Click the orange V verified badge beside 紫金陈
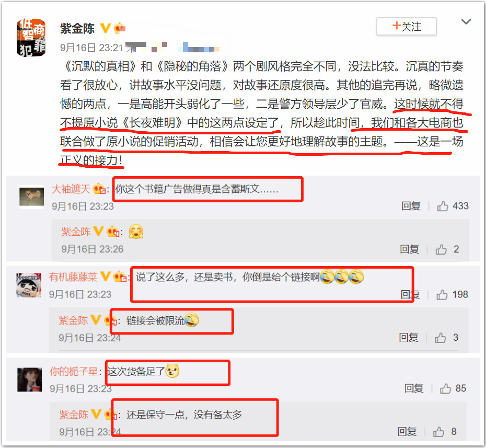This screenshot has height=448, width=486. pos(105,28)
